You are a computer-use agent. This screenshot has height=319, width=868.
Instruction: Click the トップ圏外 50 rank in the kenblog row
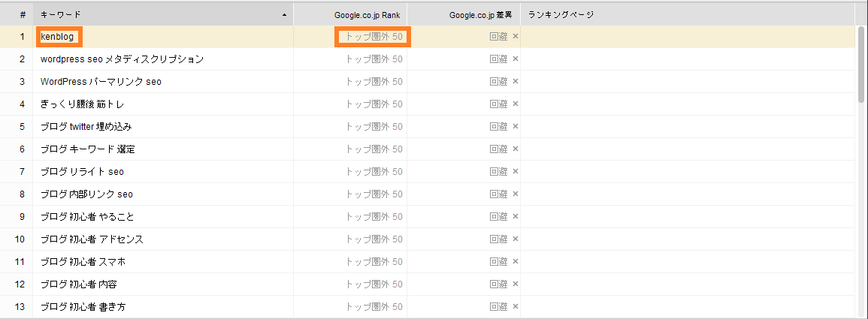373,37
